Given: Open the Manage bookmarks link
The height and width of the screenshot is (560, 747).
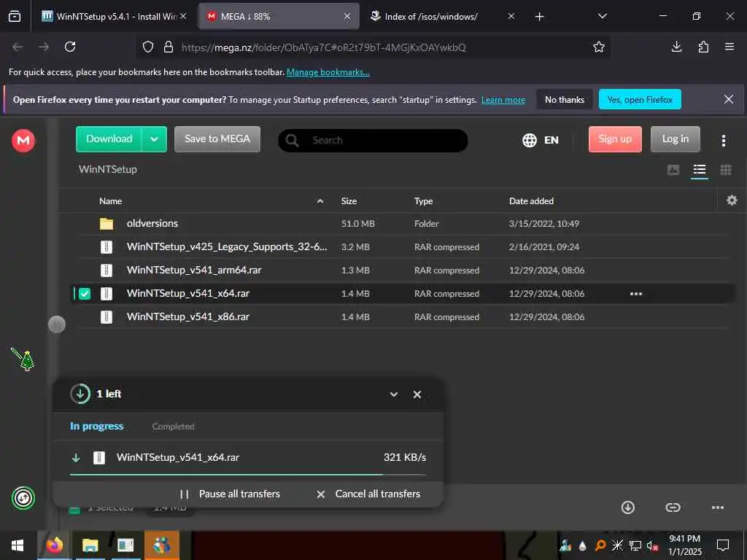Looking at the screenshot, I should [328, 72].
